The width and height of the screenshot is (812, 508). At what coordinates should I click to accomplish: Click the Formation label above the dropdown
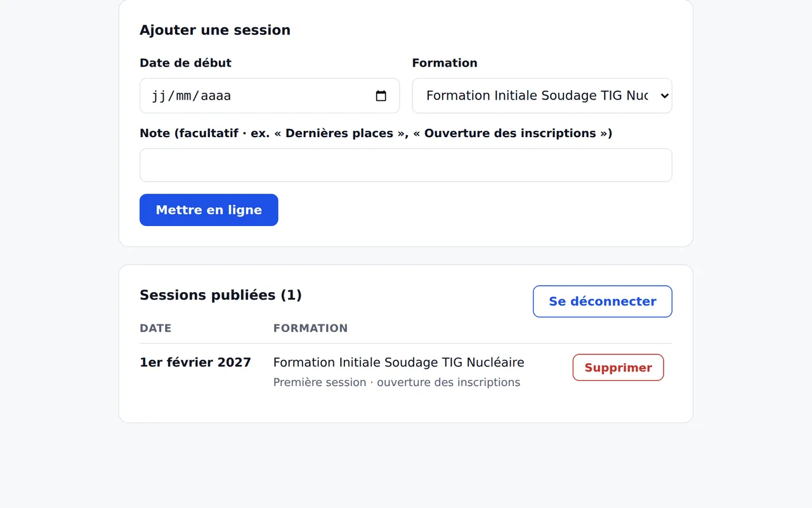click(445, 63)
